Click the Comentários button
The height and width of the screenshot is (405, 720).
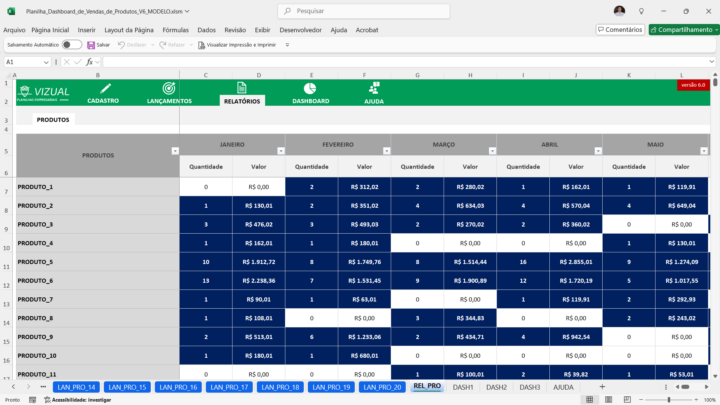pos(620,29)
